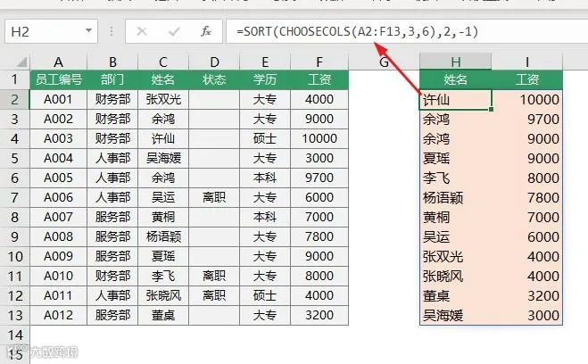Select cell A001
Viewport: 588px width, 364px height.
(x=58, y=99)
